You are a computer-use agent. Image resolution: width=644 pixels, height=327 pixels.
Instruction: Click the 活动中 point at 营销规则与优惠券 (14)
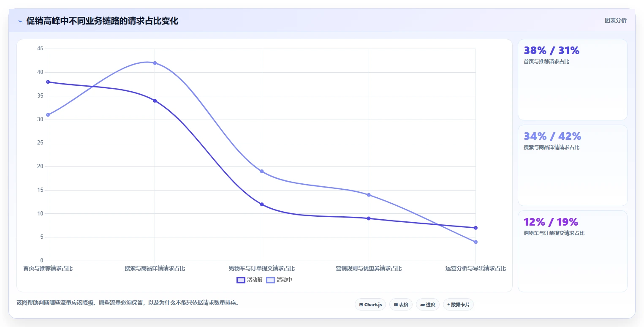pos(369,195)
